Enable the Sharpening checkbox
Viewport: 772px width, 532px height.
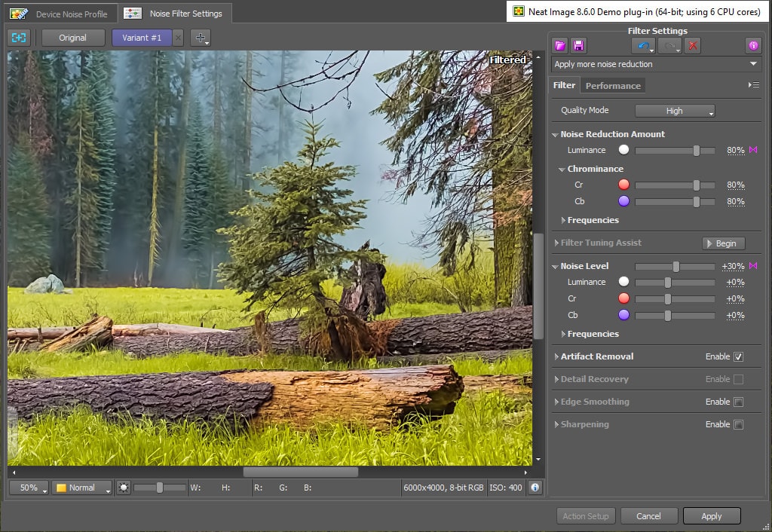tap(738, 424)
